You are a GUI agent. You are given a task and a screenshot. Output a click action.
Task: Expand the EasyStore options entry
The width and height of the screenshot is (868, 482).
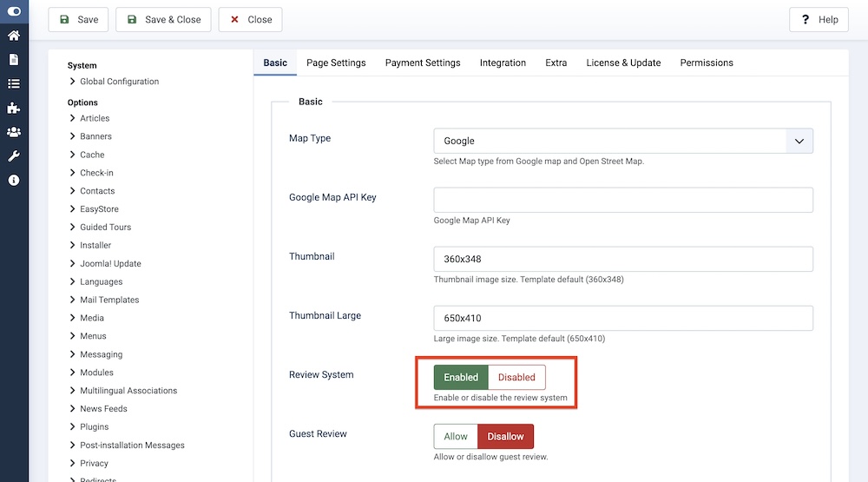coord(99,209)
